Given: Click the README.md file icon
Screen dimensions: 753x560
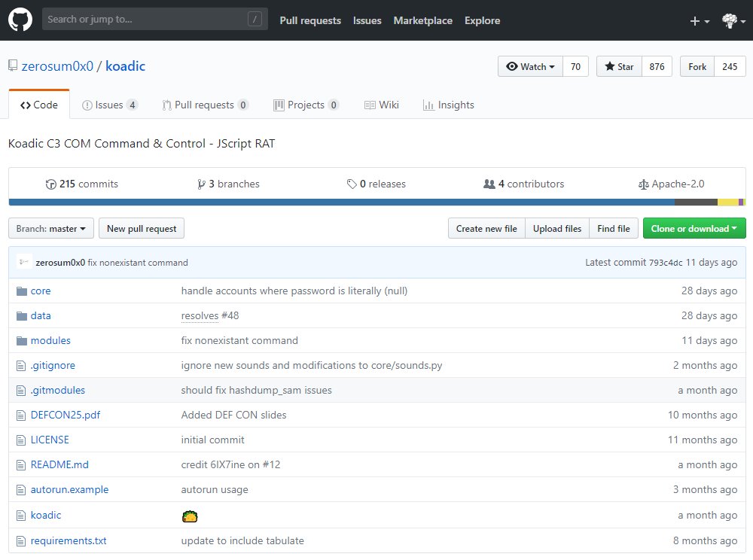Looking at the screenshot, I should 20,465.
